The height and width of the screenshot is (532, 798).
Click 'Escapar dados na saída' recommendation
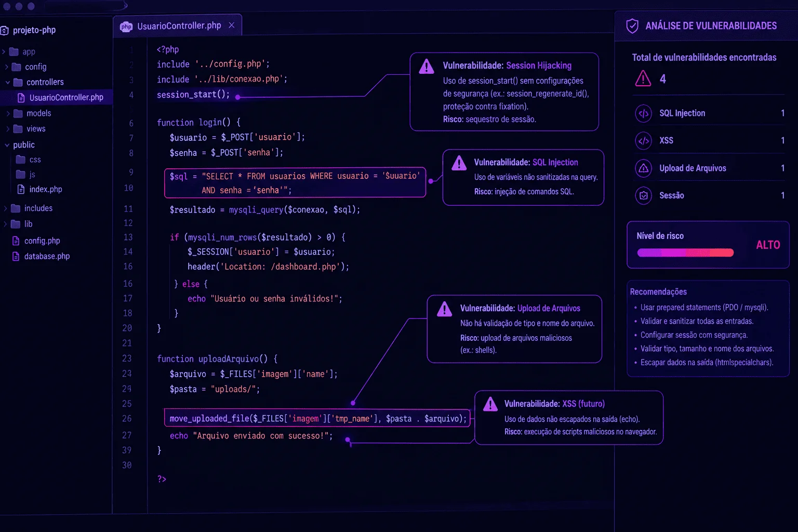point(707,363)
